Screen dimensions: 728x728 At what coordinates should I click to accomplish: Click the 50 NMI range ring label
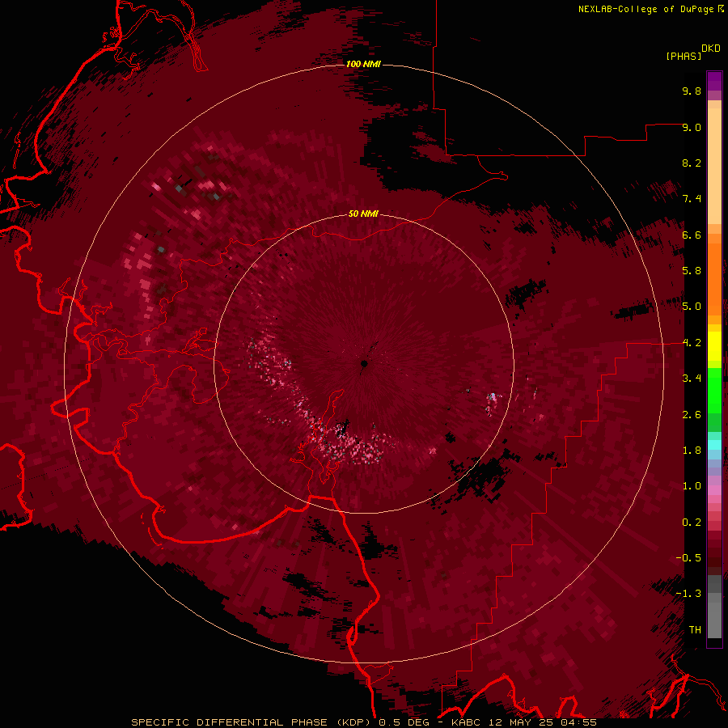(x=363, y=214)
